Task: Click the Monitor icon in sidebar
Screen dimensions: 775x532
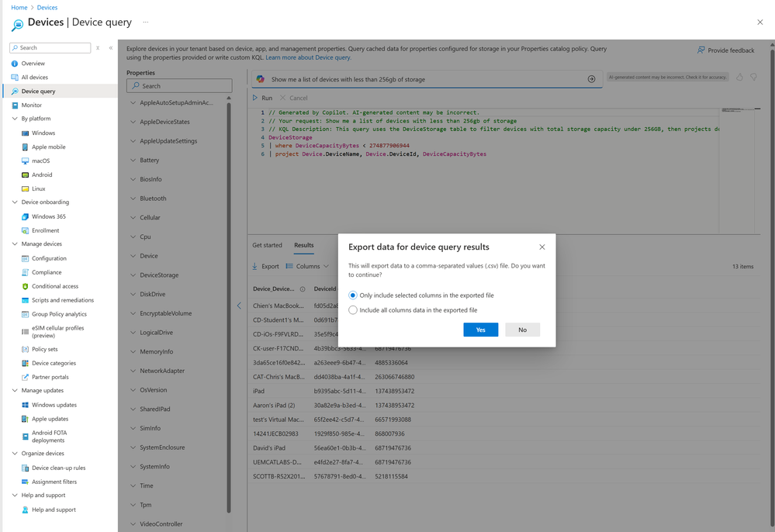Action: [14, 105]
